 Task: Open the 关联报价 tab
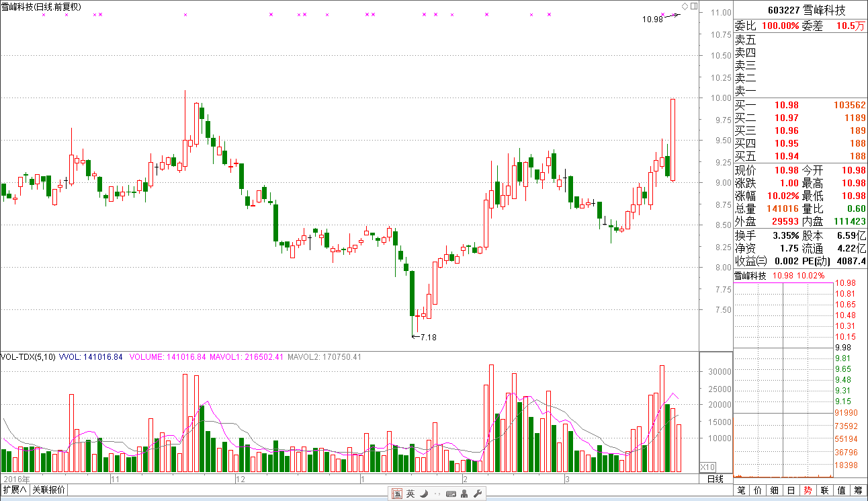click(48, 490)
